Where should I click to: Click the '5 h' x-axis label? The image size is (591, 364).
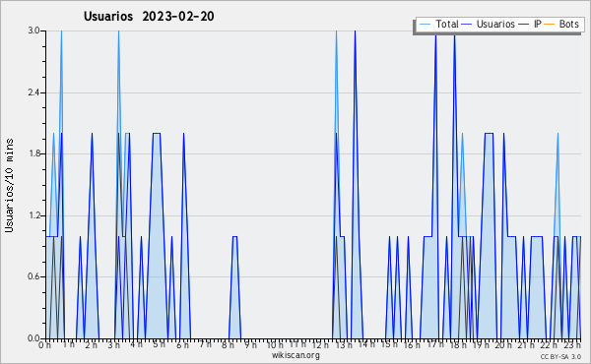(159, 344)
